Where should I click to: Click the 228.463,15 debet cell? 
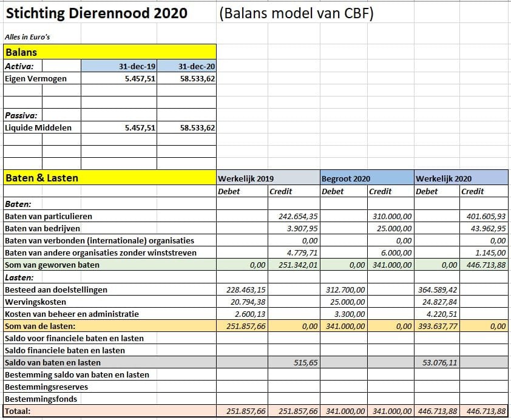point(242,290)
